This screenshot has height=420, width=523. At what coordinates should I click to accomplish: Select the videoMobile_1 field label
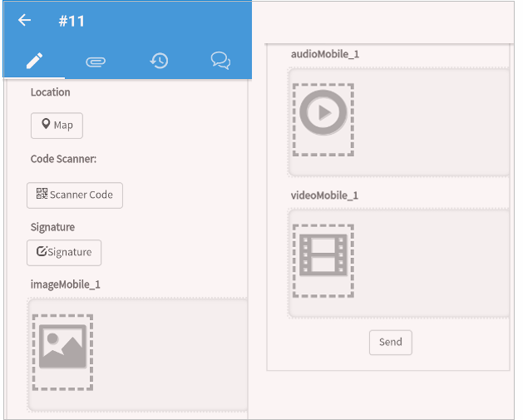tap(324, 195)
